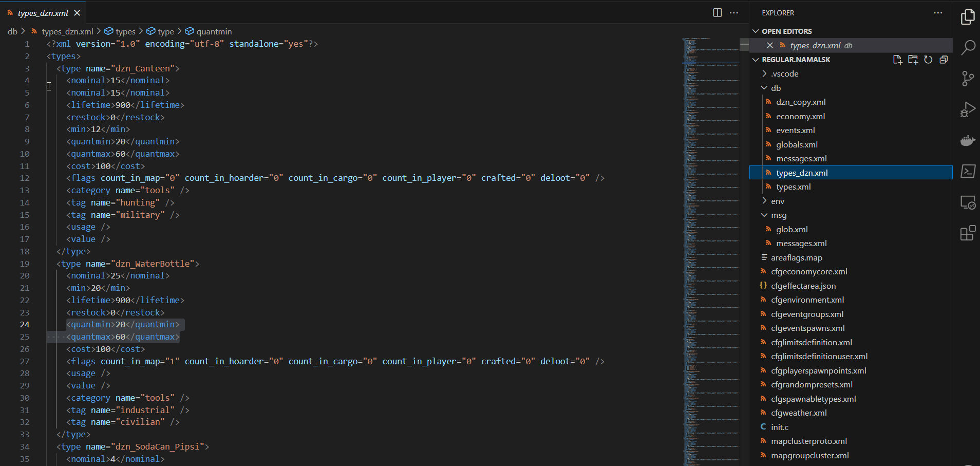Open the Explorer view in activity bar
980x466 pixels.
coord(968,17)
